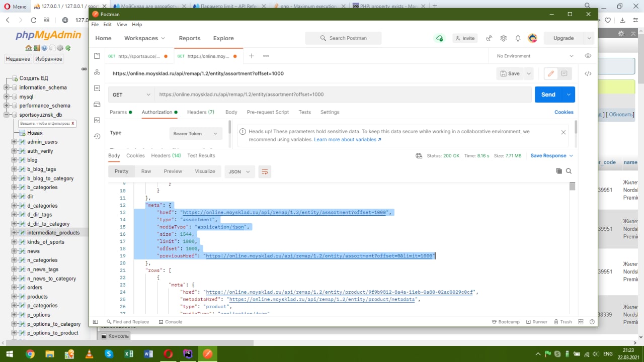The width and height of the screenshot is (644, 362).
Task: Switch response view to Visualize
Action: click(x=205, y=171)
